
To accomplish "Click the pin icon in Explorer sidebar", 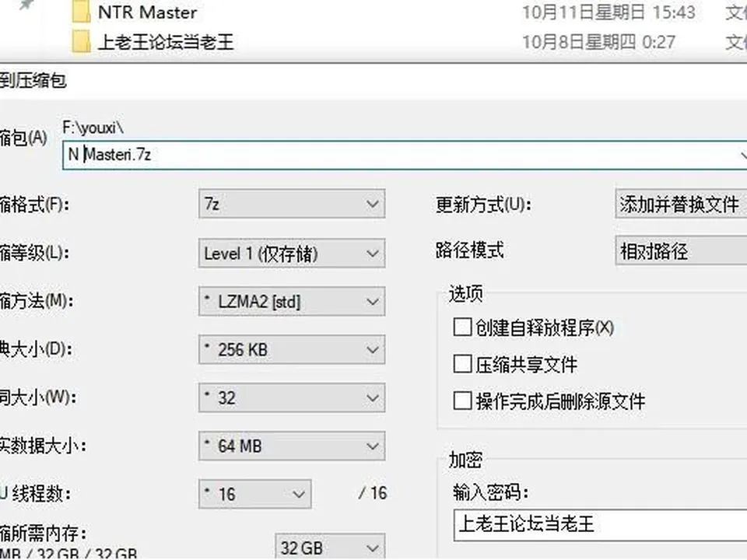I will 26,5.
